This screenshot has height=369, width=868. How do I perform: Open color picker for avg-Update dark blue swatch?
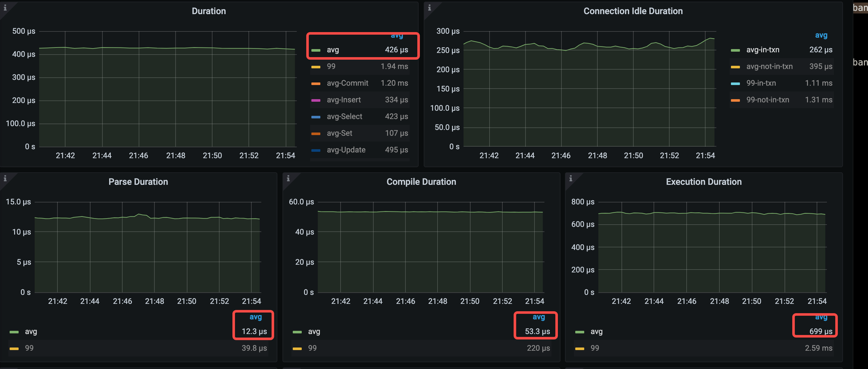[316, 150]
